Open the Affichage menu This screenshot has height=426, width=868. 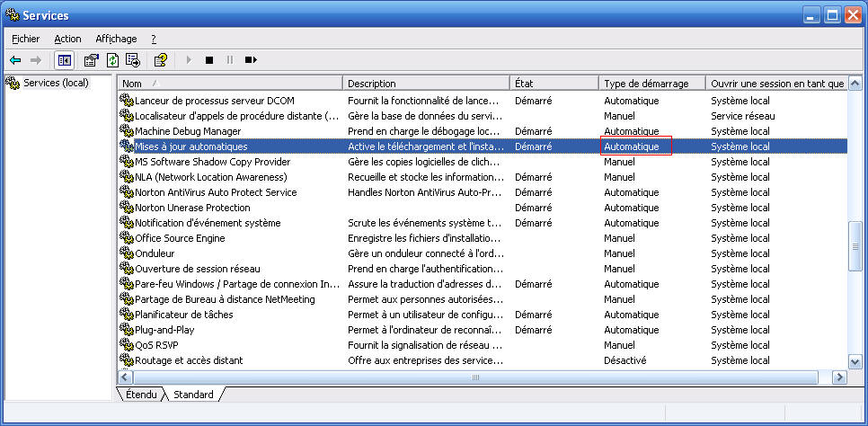coord(116,39)
